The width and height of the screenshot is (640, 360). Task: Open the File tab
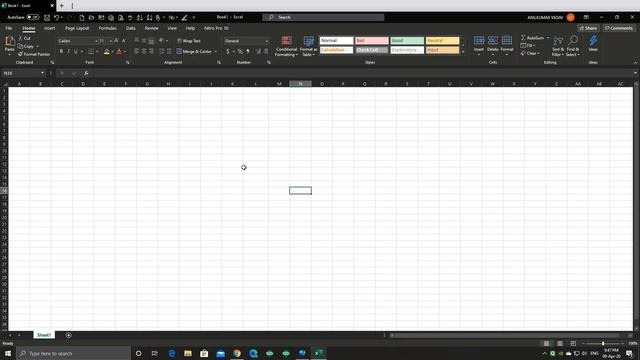[x=9, y=28]
